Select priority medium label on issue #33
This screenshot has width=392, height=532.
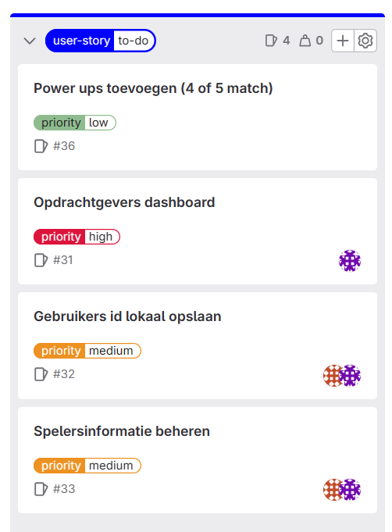(x=87, y=466)
